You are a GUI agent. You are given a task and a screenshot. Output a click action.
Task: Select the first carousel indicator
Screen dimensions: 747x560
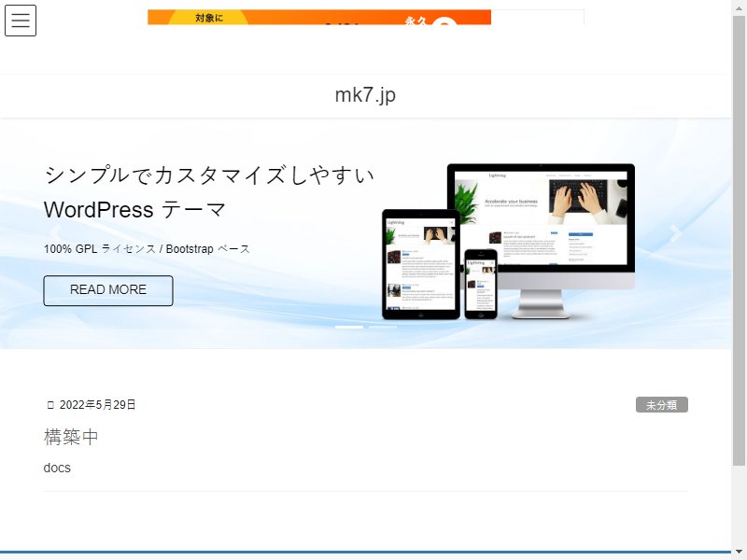point(349,328)
